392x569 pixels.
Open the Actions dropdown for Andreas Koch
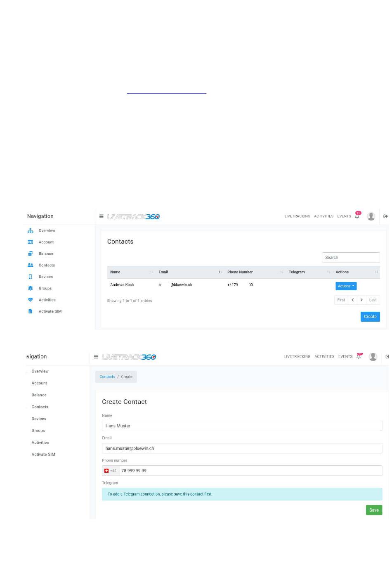coord(346,286)
